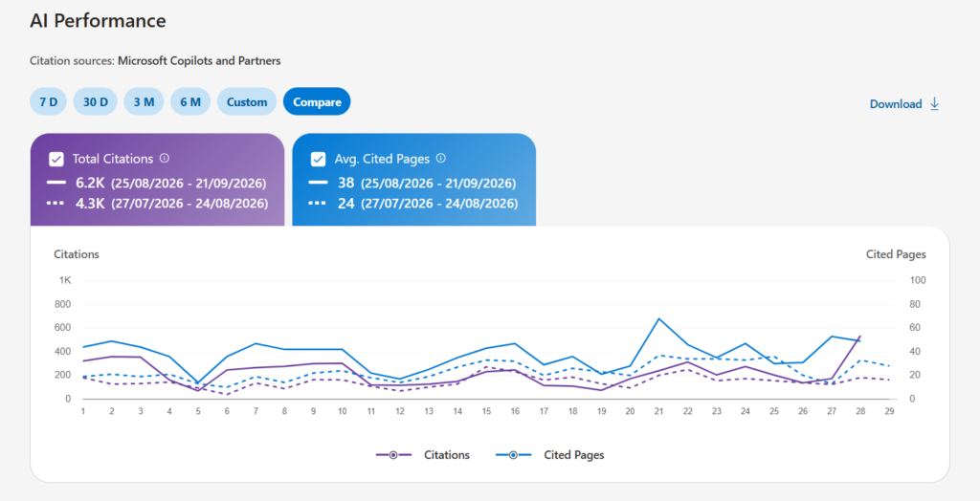This screenshot has width=980, height=501.
Task: Click the Cited Pages peak at day 21
Action: pyautogui.click(x=658, y=318)
